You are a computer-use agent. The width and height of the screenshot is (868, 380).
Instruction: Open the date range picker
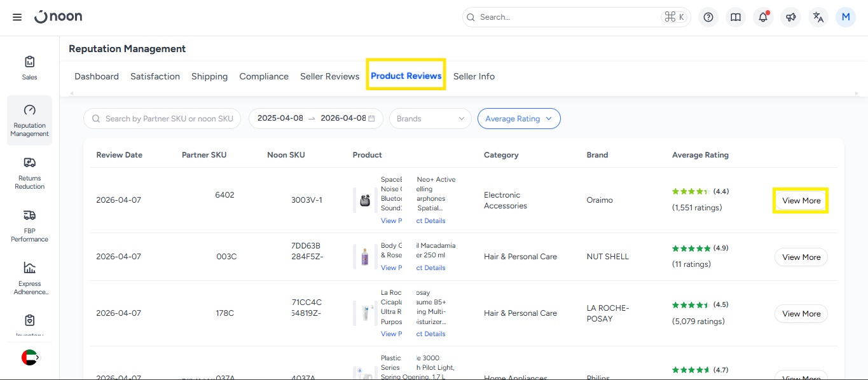315,118
